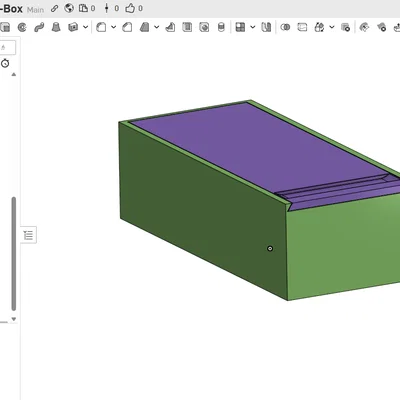
Task: Select the Thicken tool
Action: coord(73,27)
